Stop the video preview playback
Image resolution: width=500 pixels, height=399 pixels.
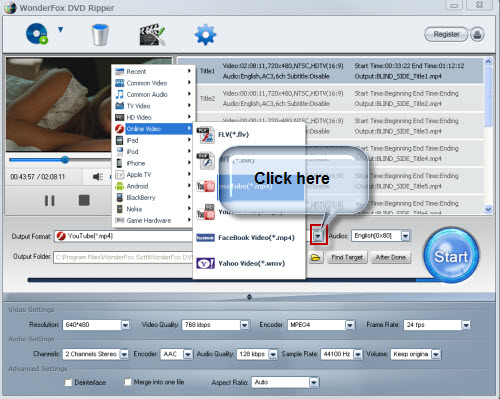(84, 200)
